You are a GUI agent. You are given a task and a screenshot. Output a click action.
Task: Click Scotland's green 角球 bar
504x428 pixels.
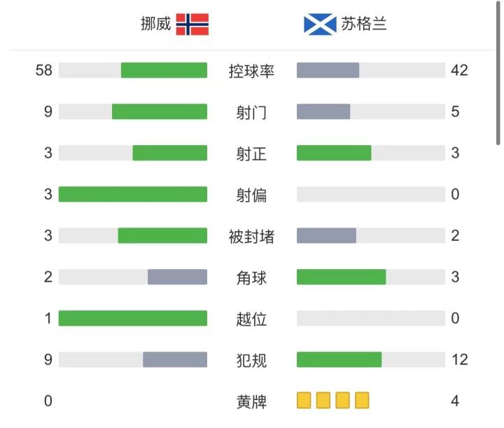click(341, 277)
